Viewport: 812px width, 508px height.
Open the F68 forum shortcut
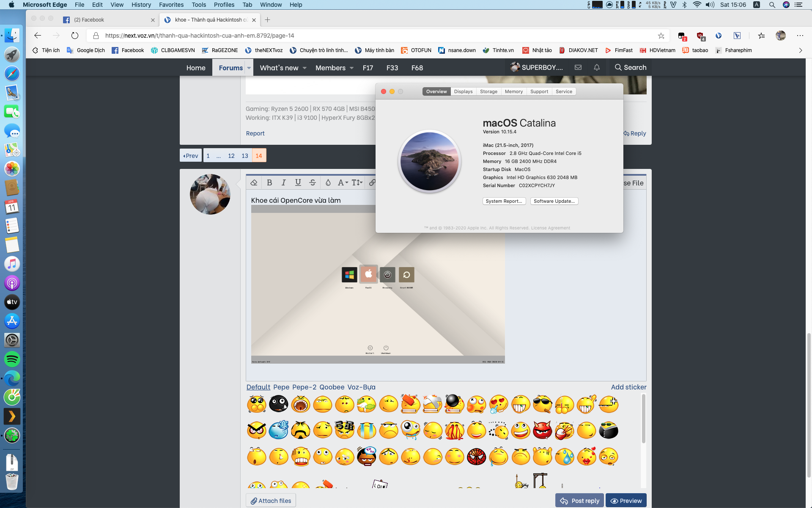(x=417, y=68)
